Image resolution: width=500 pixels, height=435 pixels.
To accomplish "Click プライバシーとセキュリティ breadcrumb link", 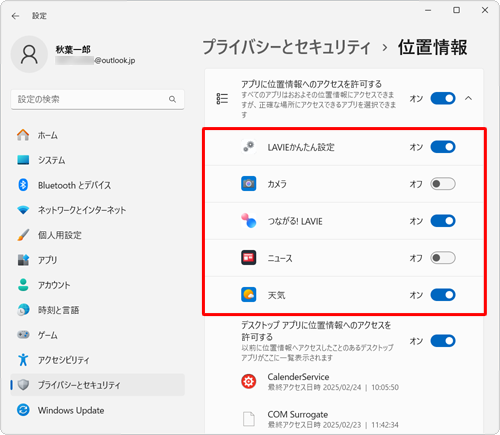I will point(287,47).
